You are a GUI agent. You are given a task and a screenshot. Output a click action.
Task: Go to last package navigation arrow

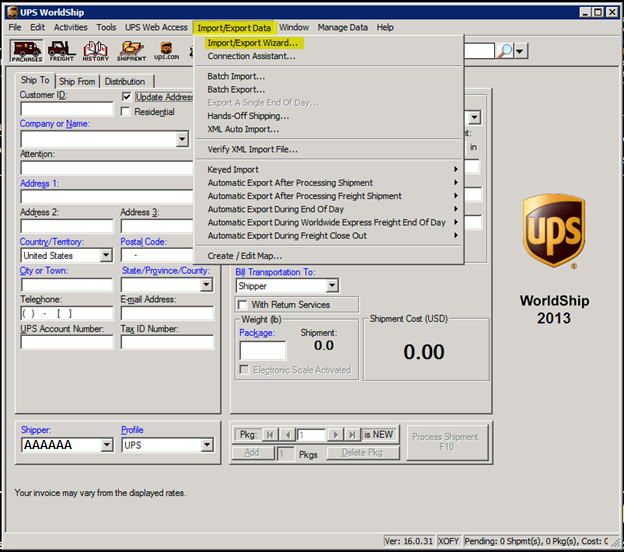(x=351, y=435)
